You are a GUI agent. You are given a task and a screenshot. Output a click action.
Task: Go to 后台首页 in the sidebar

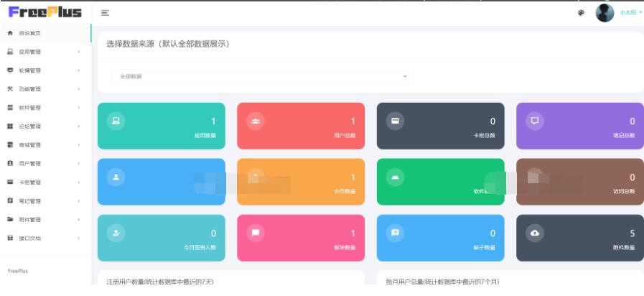(45, 33)
